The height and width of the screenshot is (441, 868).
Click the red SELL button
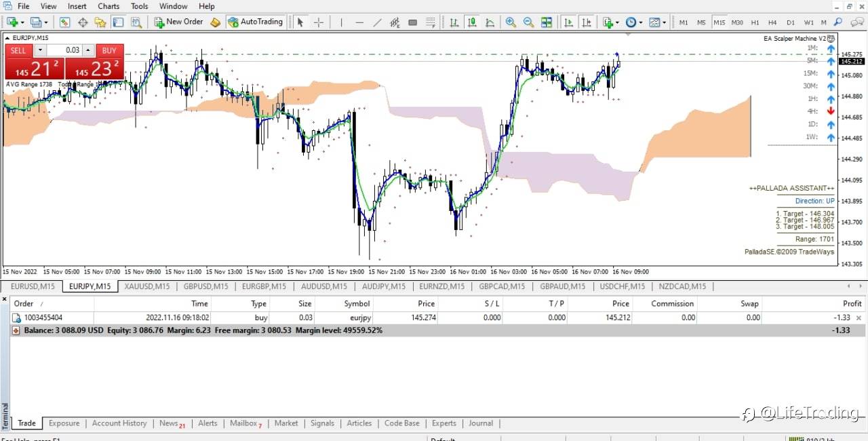(18, 50)
